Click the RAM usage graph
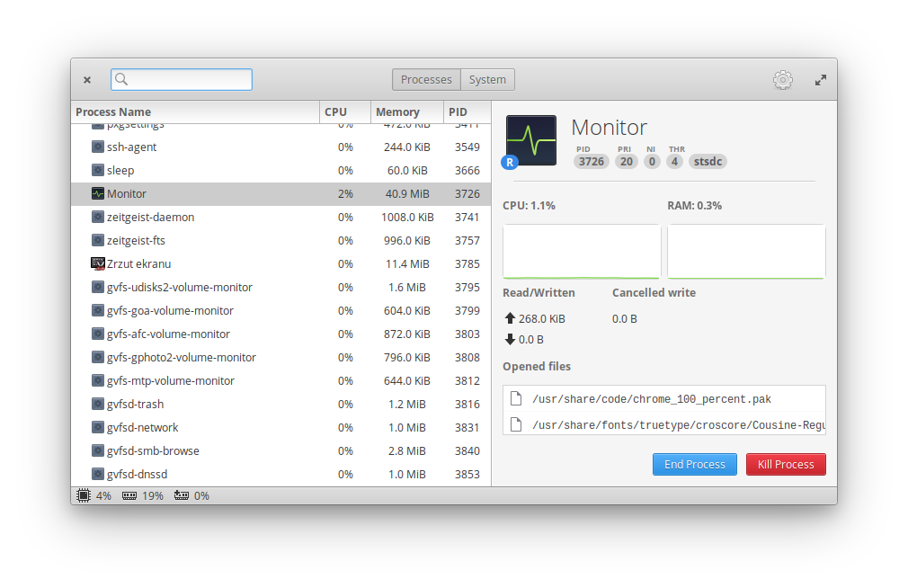This screenshot has height=588, width=908. 746,252
